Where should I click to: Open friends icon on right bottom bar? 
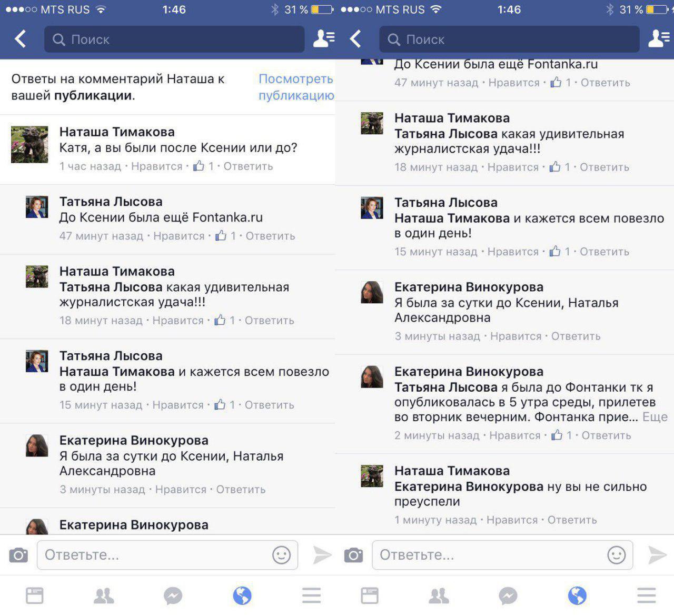tap(439, 595)
